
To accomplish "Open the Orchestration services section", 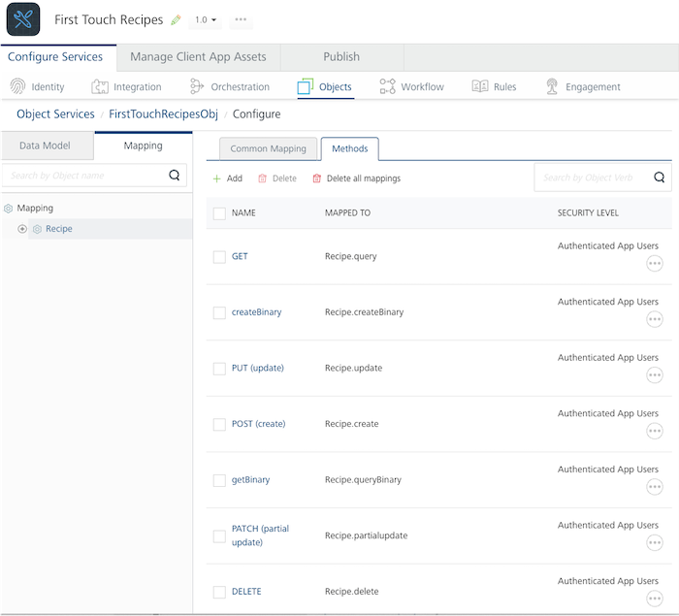I will point(230,86).
